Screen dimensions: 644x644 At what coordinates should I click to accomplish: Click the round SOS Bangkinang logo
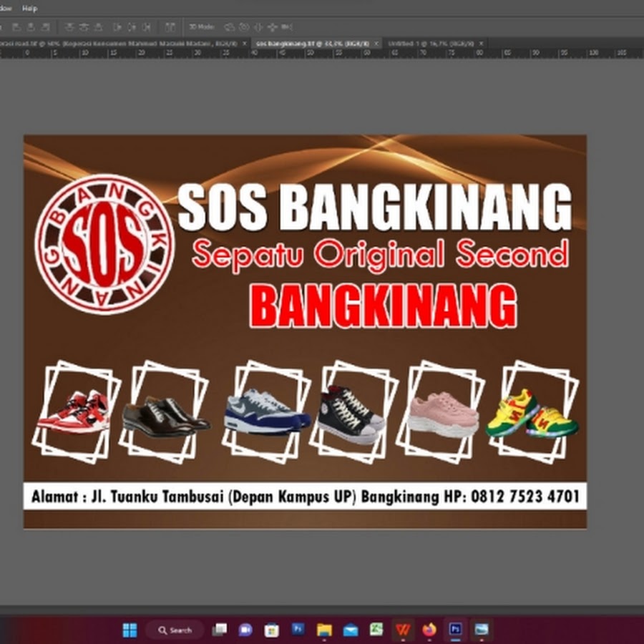click(x=104, y=245)
